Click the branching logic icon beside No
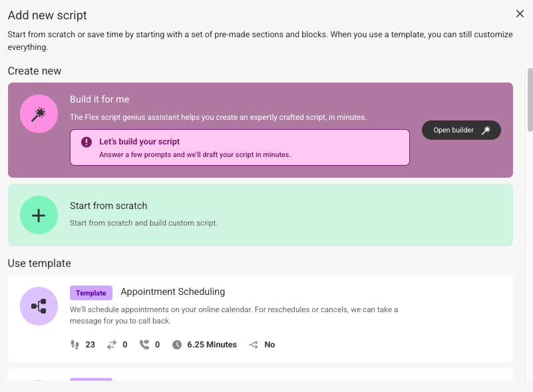 pos(254,345)
